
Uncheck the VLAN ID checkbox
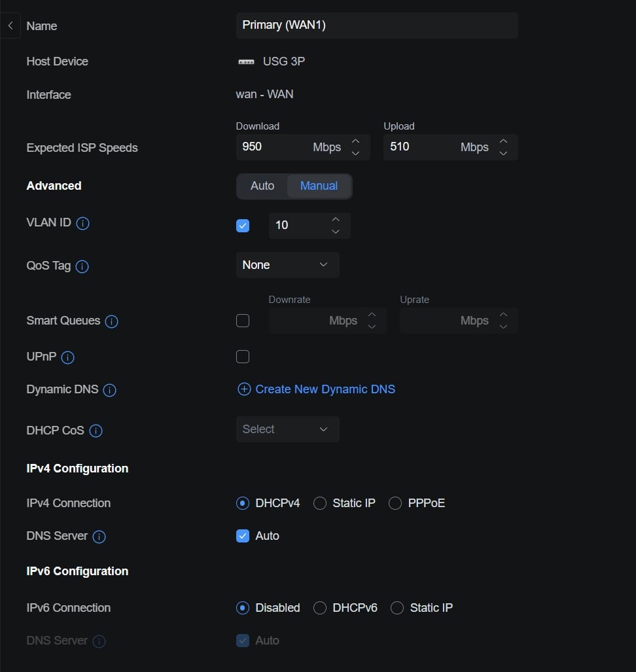click(243, 226)
